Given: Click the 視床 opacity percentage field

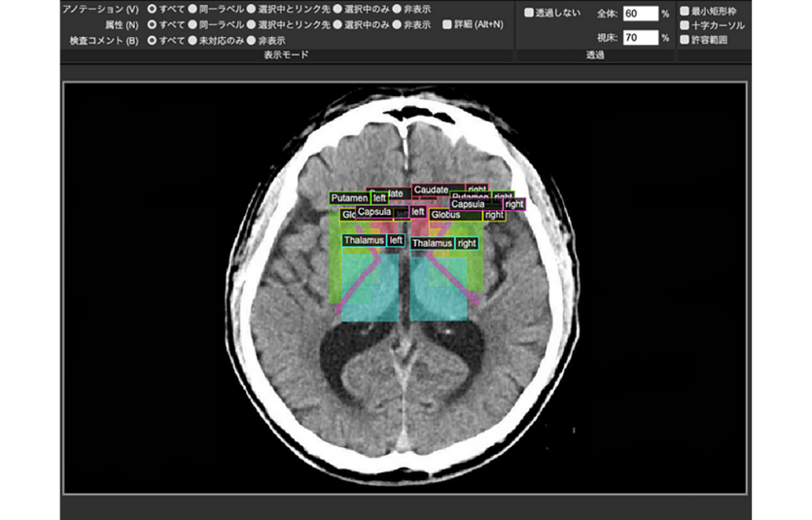Looking at the screenshot, I should coord(640,38).
